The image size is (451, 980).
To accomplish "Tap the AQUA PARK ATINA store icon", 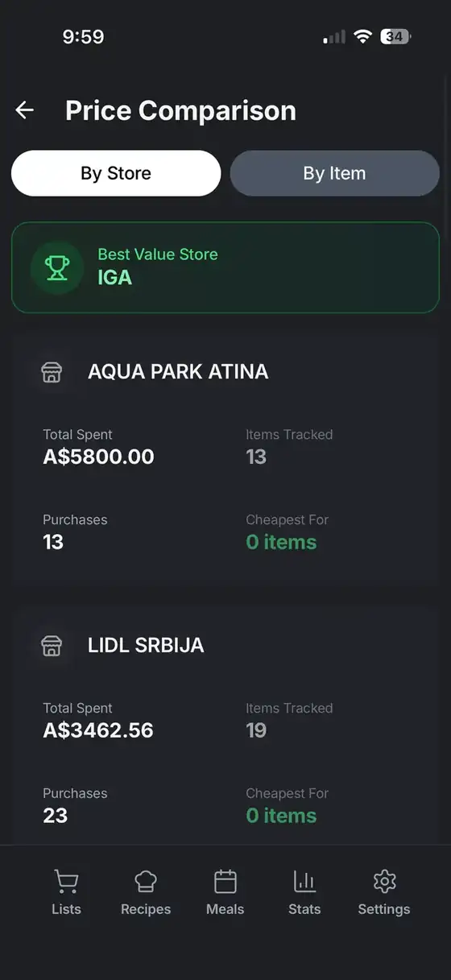I will click(x=52, y=372).
